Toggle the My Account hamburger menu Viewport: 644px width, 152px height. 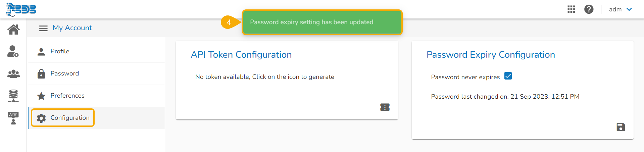point(43,28)
